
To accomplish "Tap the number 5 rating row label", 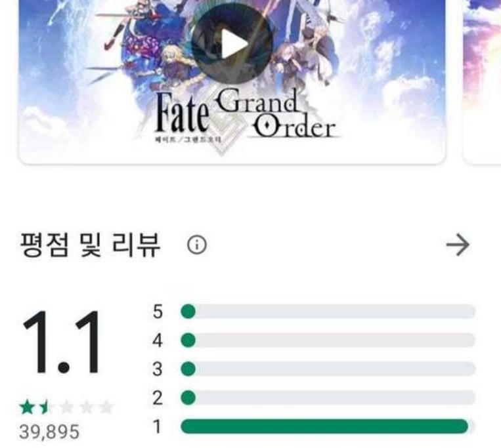I will click(158, 312).
